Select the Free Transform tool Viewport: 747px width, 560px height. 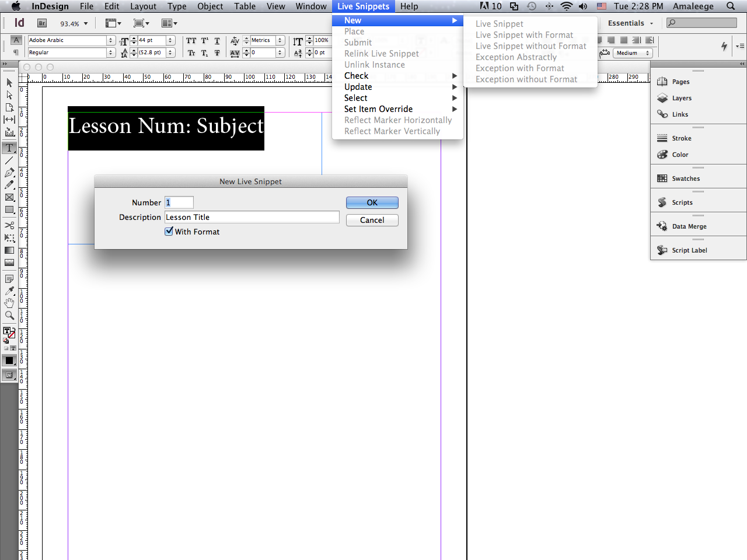pyautogui.click(x=9, y=237)
